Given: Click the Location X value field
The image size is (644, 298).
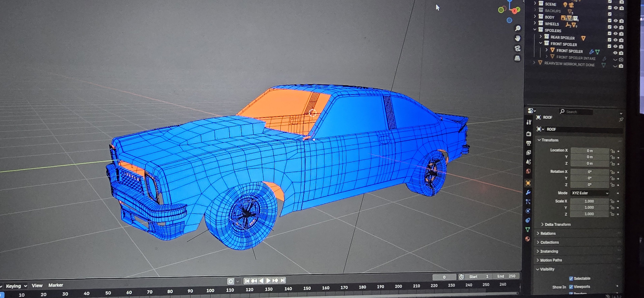Looking at the screenshot, I should 589,151.
